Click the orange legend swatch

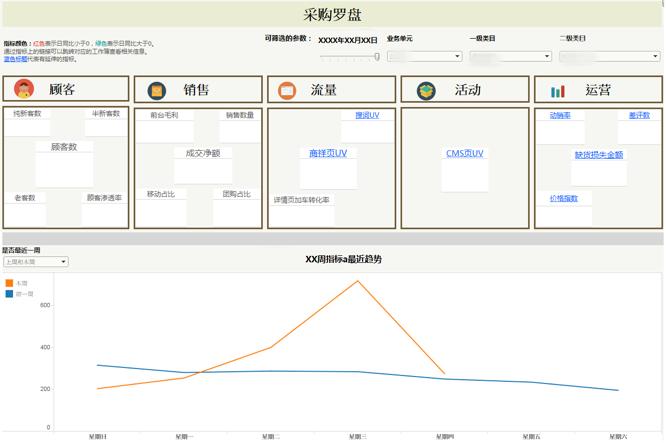[x=9, y=283]
